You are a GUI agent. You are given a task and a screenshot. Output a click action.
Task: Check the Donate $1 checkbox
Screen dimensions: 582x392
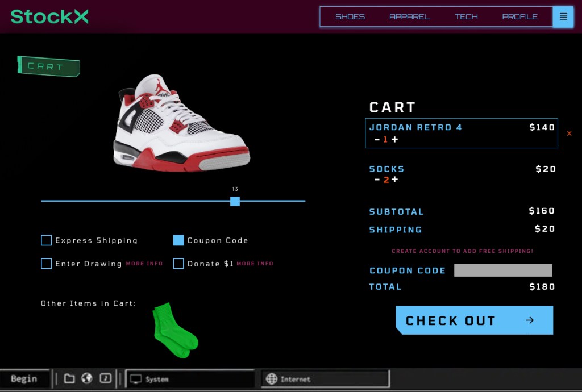(178, 264)
